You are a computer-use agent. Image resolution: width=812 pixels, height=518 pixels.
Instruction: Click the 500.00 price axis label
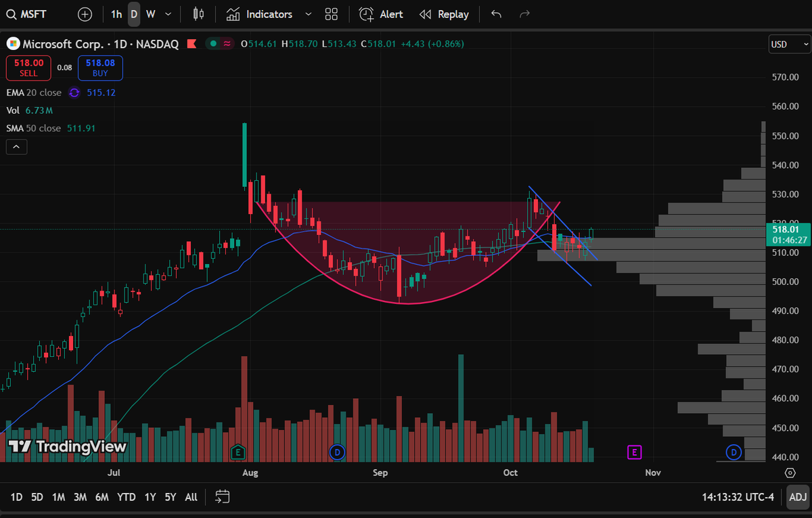786,282
